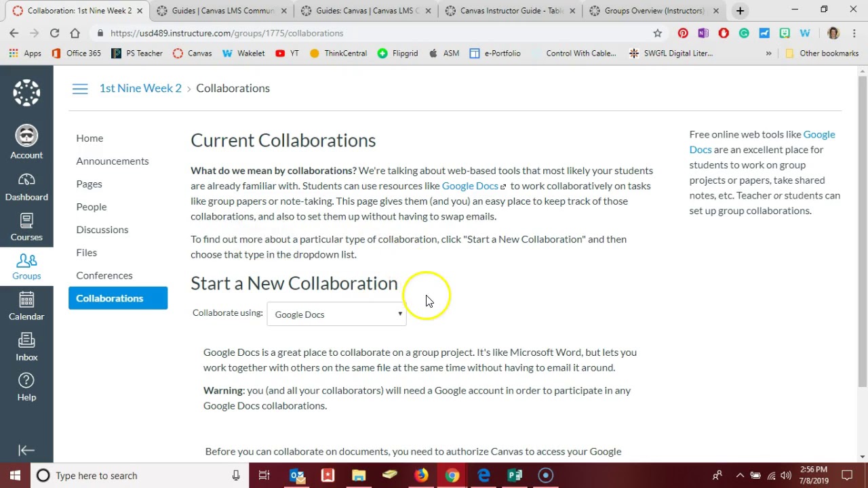Open the Canvas Help menu

pos(26,387)
